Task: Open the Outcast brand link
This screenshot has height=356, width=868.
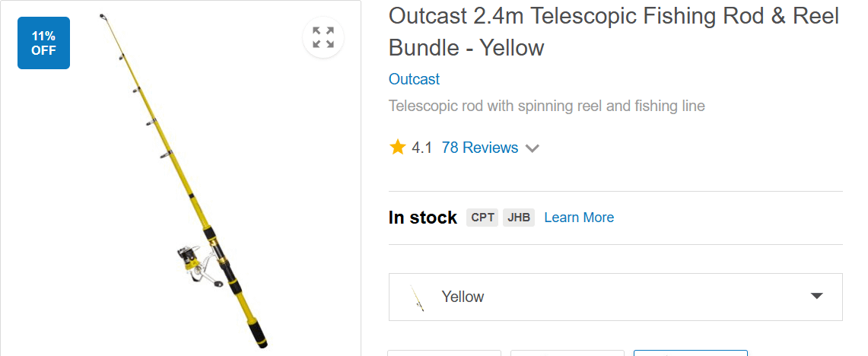Action: [x=414, y=79]
